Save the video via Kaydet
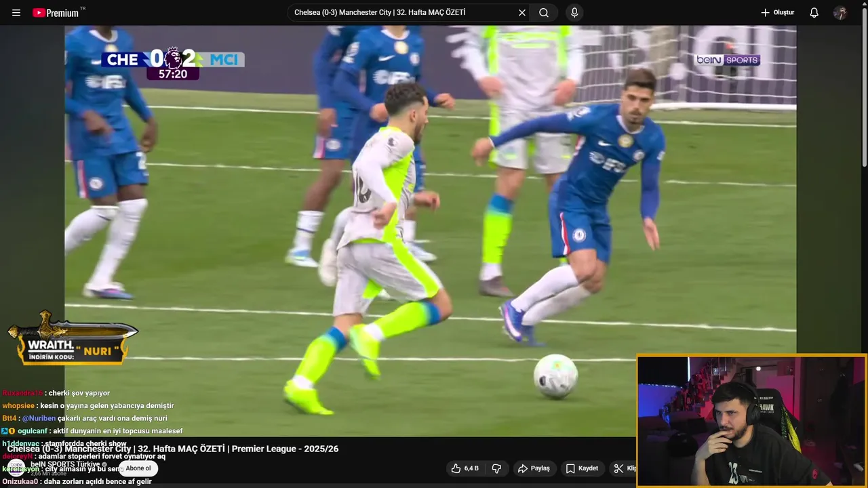The width and height of the screenshot is (868, 488). click(x=582, y=468)
